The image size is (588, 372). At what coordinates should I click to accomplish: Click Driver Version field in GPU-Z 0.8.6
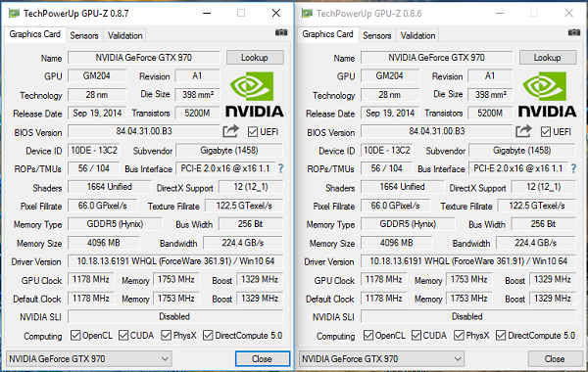pos(468,261)
